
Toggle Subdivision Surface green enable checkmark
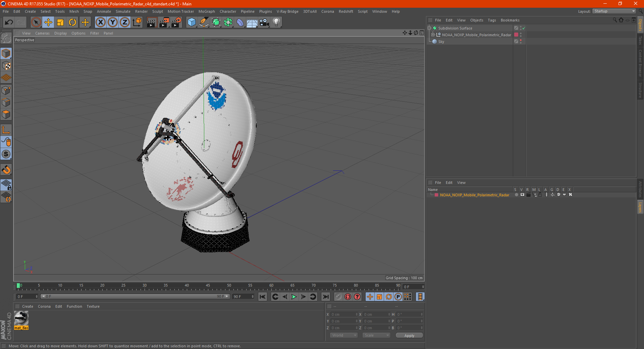pos(524,28)
